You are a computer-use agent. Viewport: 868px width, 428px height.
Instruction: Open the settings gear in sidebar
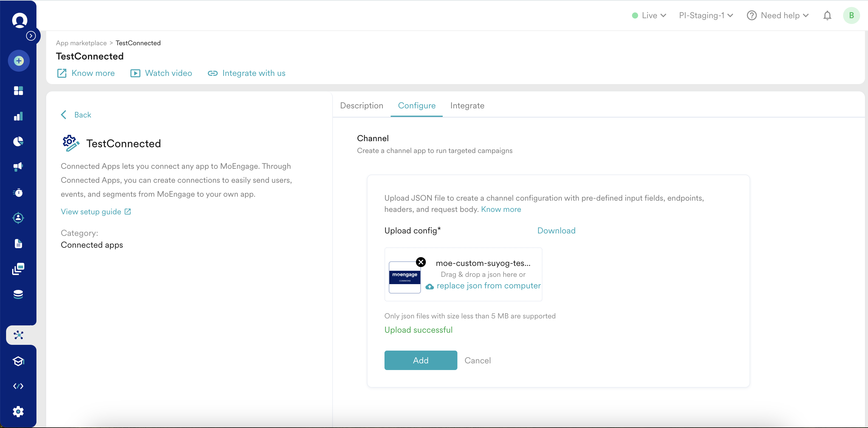point(19,411)
